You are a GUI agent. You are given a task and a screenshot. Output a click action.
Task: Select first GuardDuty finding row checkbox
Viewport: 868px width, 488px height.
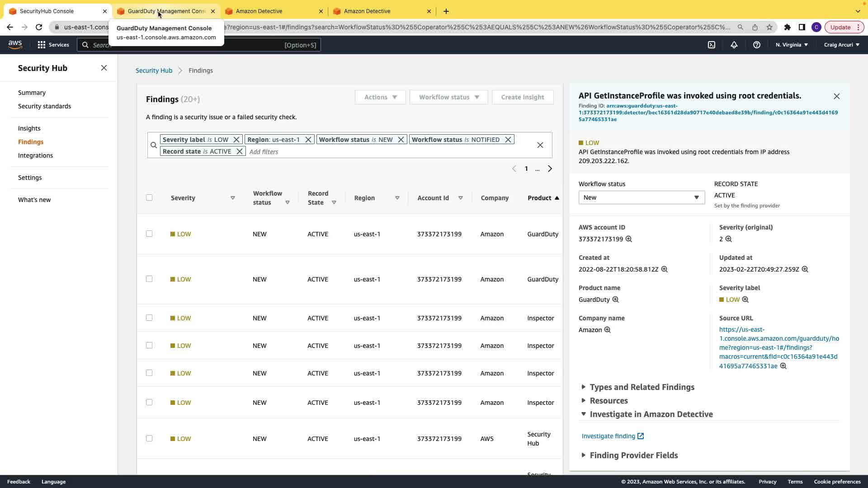149,234
